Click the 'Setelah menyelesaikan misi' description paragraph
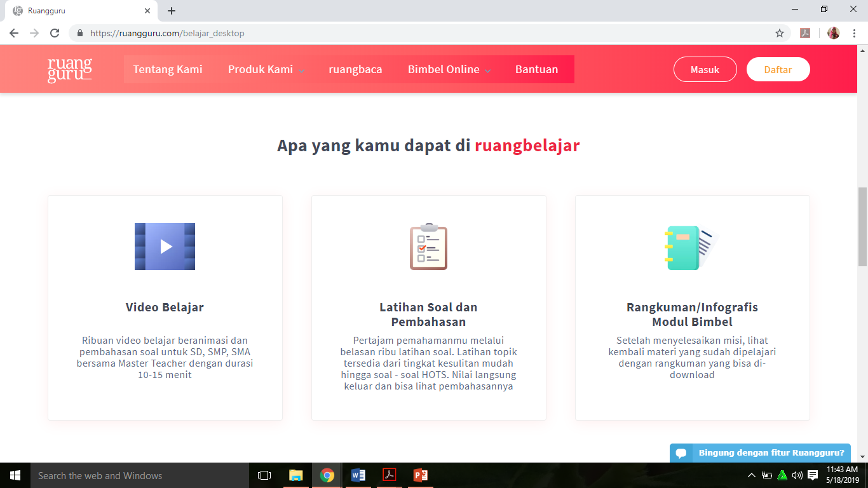This screenshot has width=868, height=488. click(692, 358)
